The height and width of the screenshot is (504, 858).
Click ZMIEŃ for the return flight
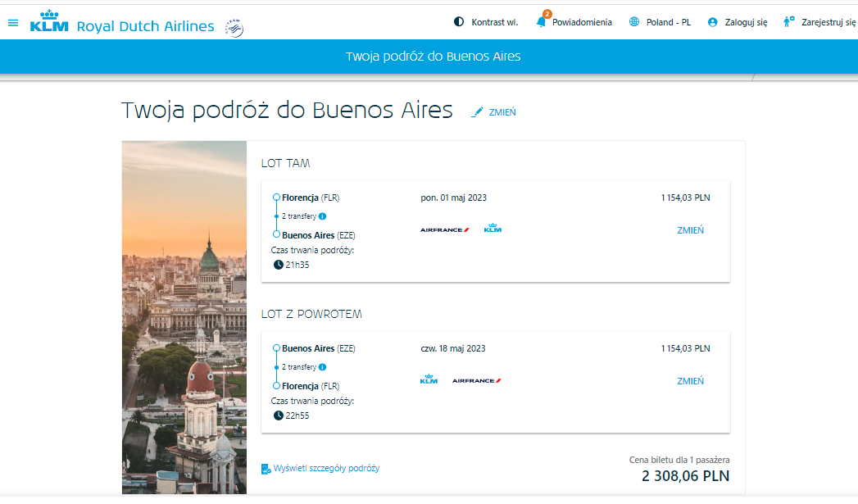(x=691, y=381)
